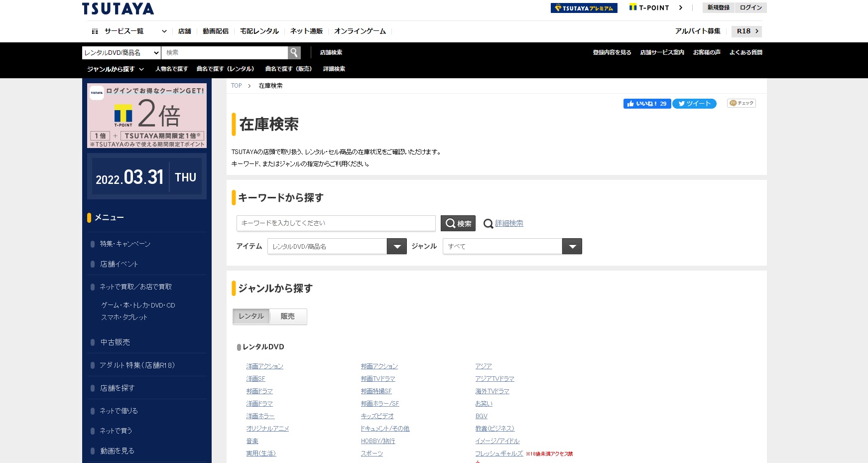Open ネットで借りる in the side menu

point(119,411)
